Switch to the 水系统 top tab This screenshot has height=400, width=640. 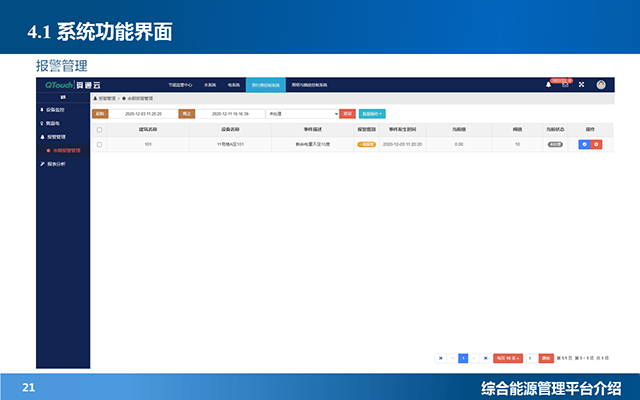click(210, 85)
